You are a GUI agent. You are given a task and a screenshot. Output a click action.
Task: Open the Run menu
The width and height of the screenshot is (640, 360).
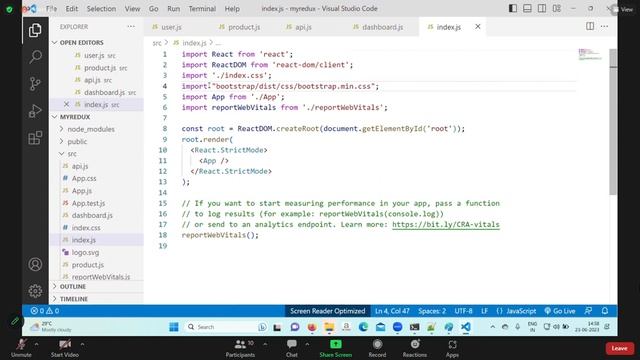click(173, 9)
